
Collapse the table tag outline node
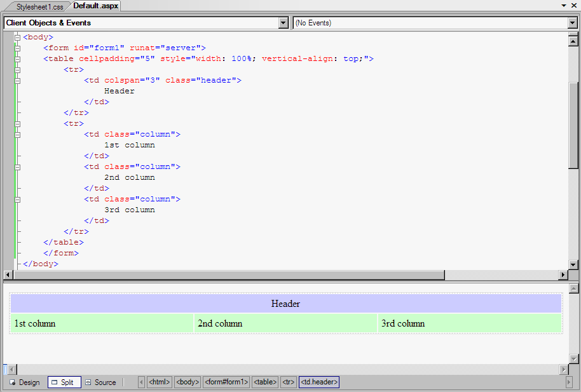tap(17, 59)
